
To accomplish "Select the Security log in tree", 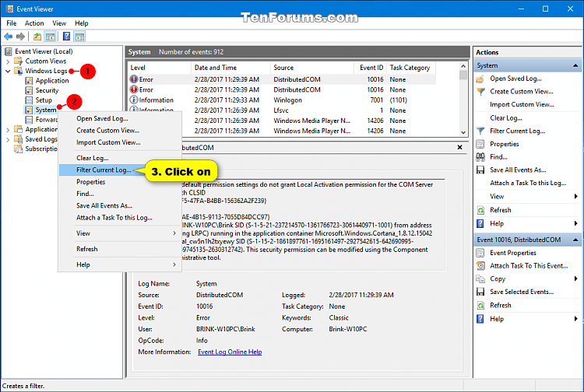I will click(x=47, y=90).
